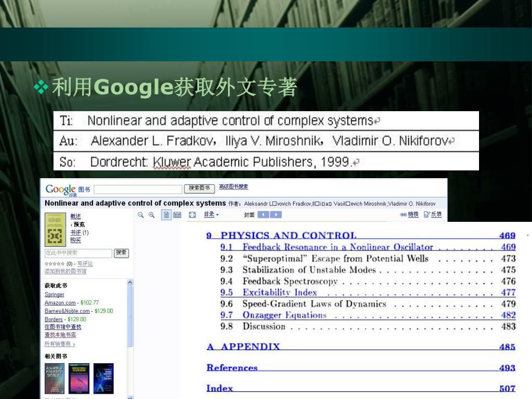Click the zoom out magnifier icon
The width and height of the screenshot is (532, 399).
point(140,215)
